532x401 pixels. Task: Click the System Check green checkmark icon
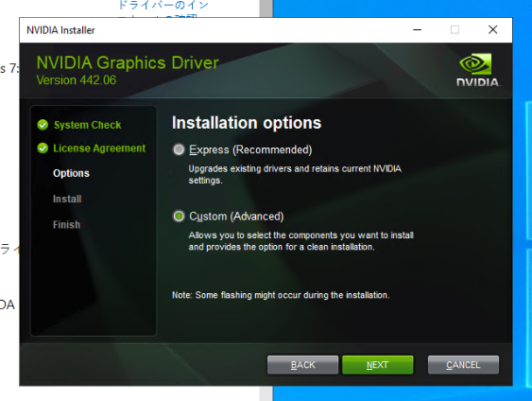click(x=43, y=125)
